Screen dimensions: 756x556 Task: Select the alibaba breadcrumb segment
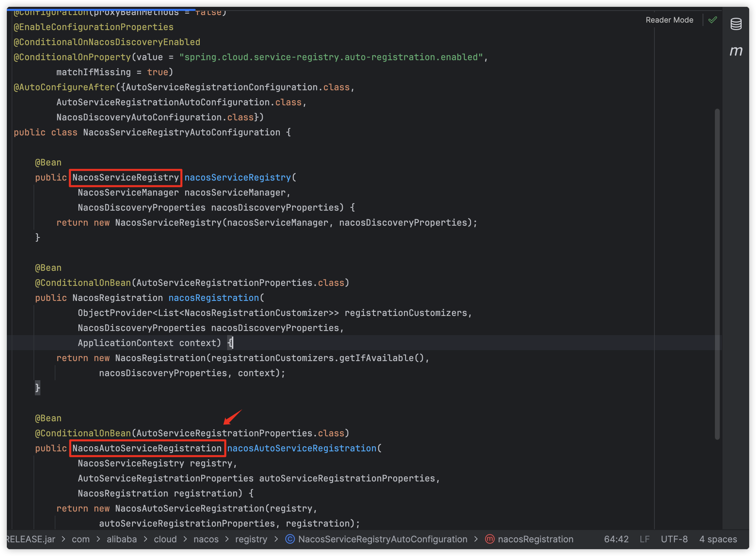click(x=121, y=539)
